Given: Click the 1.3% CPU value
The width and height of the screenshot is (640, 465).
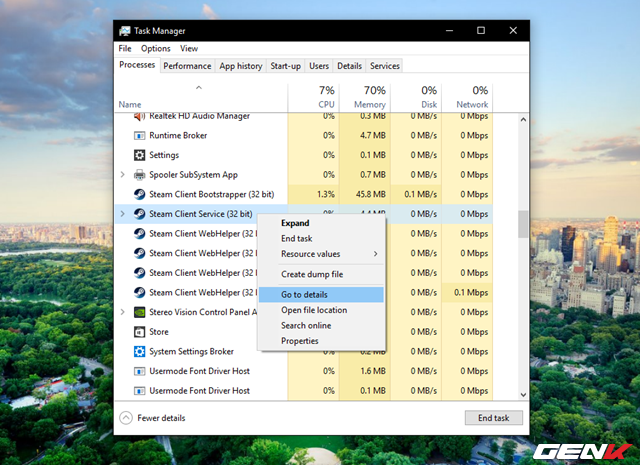Looking at the screenshot, I should (326, 194).
